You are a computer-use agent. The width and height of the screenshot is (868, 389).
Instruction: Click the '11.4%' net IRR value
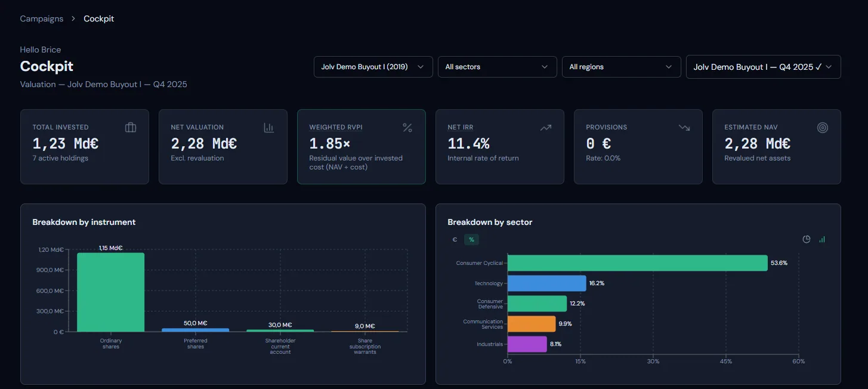tap(468, 144)
